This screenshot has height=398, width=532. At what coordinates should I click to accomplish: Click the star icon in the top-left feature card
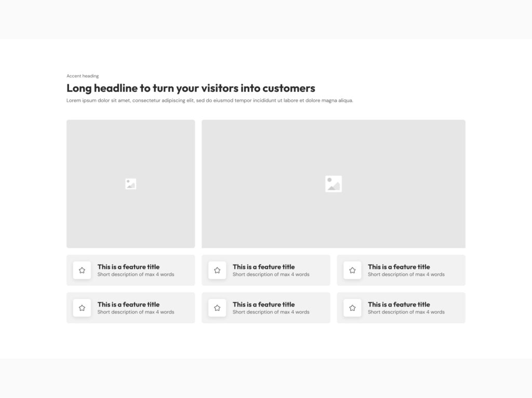pos(82,270)
